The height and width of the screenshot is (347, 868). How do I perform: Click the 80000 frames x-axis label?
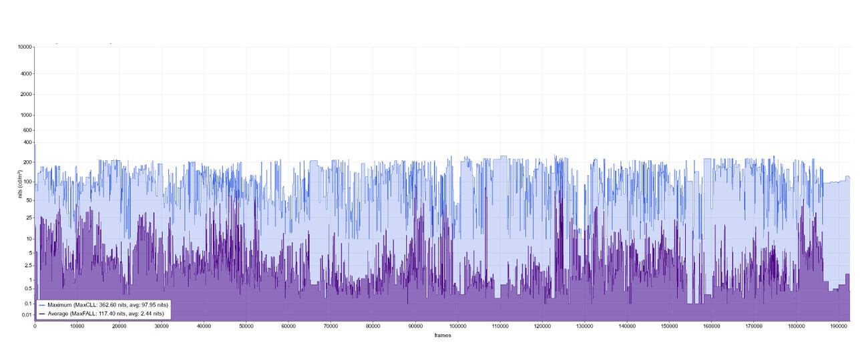tap(373, 326)
